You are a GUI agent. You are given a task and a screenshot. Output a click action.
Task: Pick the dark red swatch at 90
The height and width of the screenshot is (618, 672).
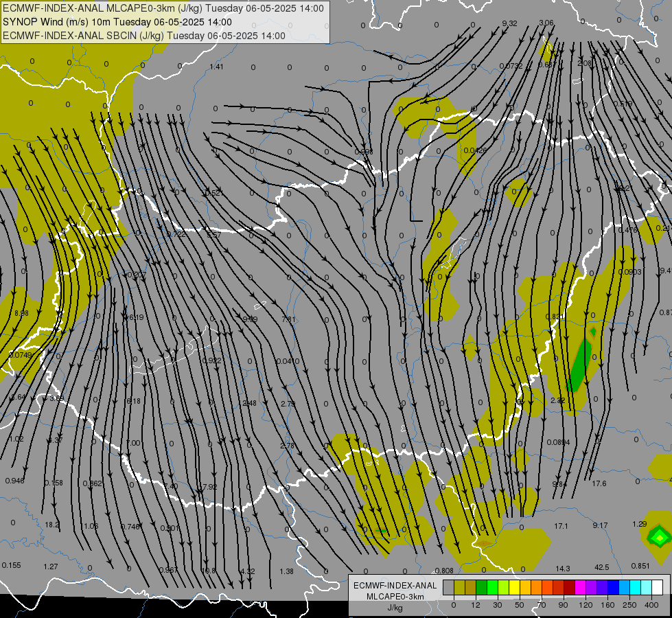[x=569, y=587]
